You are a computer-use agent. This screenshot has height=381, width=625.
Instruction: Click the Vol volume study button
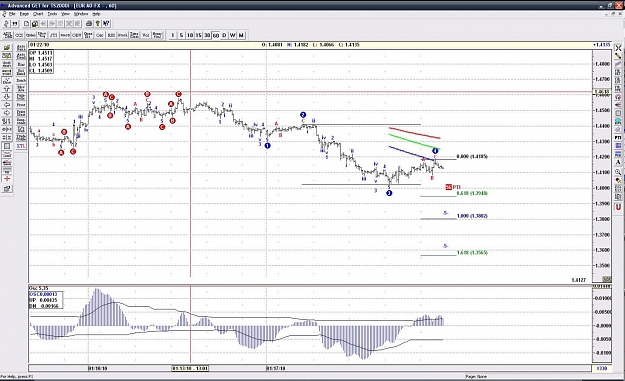point(146,35)
